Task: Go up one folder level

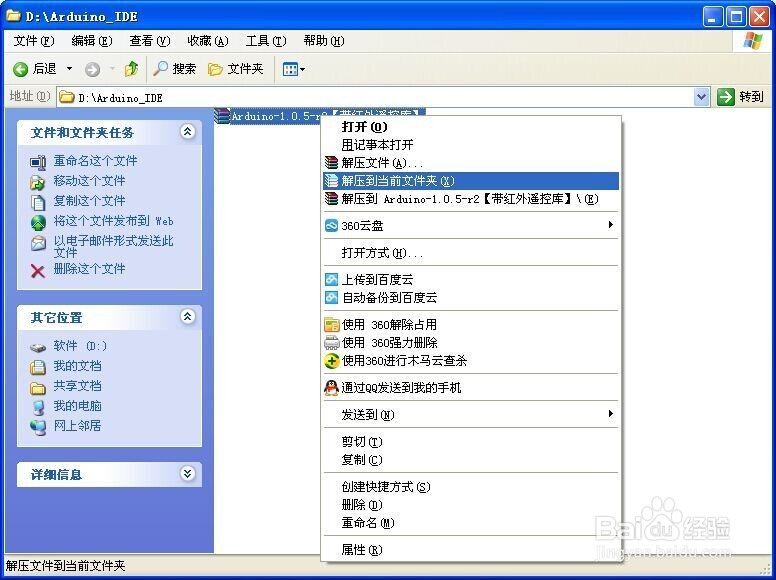Action: tap(132, 69)
